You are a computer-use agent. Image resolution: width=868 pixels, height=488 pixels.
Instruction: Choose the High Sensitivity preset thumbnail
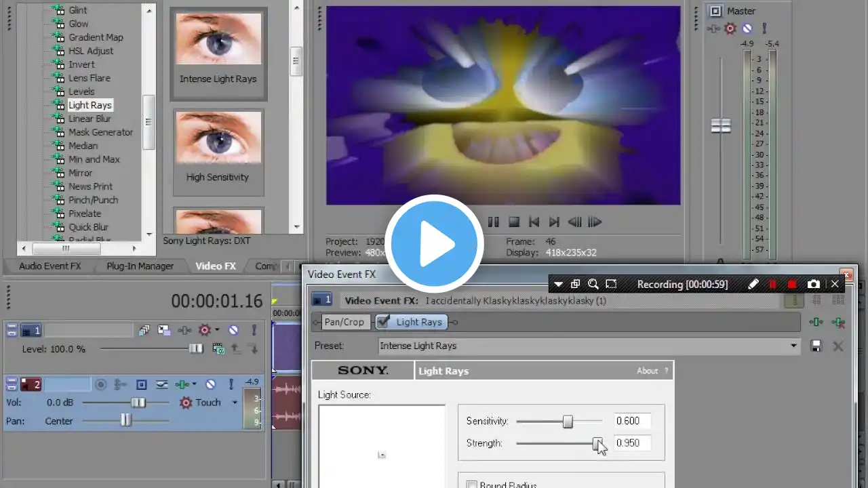click(218, 152)
